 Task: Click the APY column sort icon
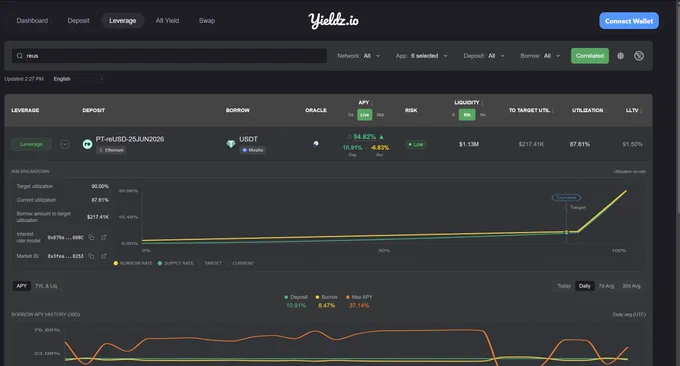tap(372, 103)
